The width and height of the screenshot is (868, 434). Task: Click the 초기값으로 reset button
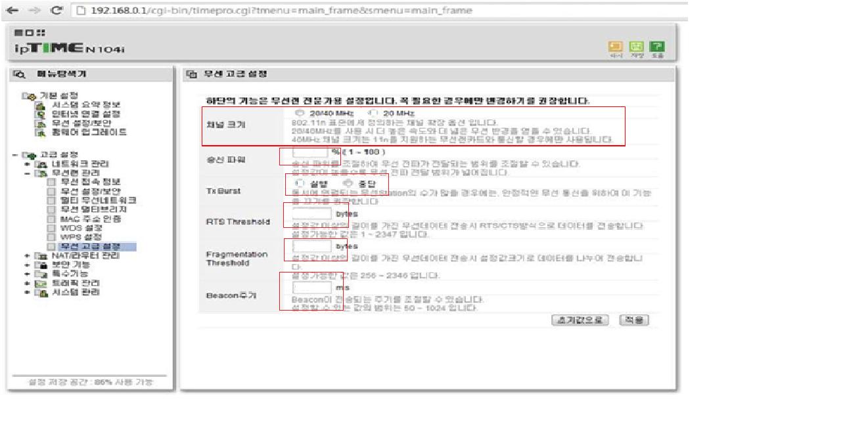point(580,320)
